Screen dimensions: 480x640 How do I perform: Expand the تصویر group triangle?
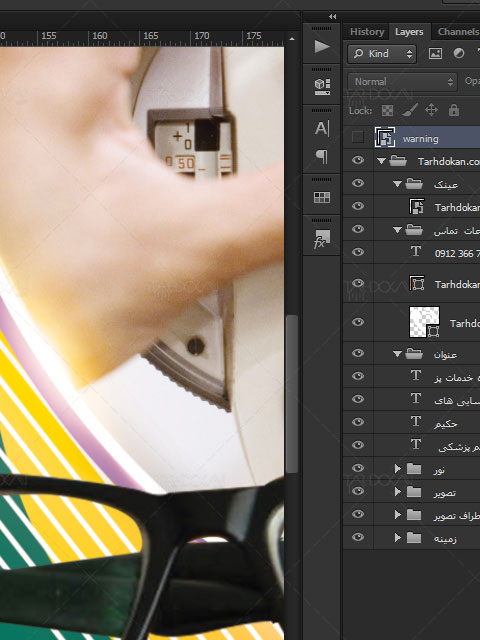(397, 492)
